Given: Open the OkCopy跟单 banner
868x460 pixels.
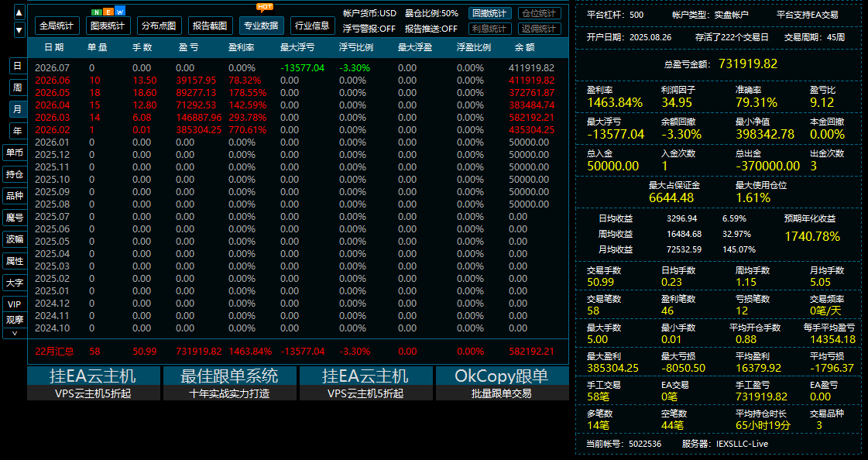Looking at the screenshot, I should pyautogui.click(x=502, y=383).
